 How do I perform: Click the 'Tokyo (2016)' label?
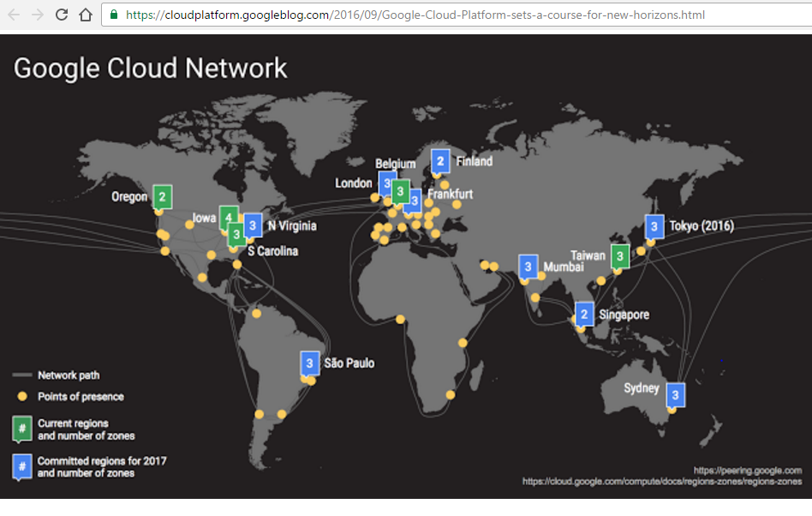[702, 226]
